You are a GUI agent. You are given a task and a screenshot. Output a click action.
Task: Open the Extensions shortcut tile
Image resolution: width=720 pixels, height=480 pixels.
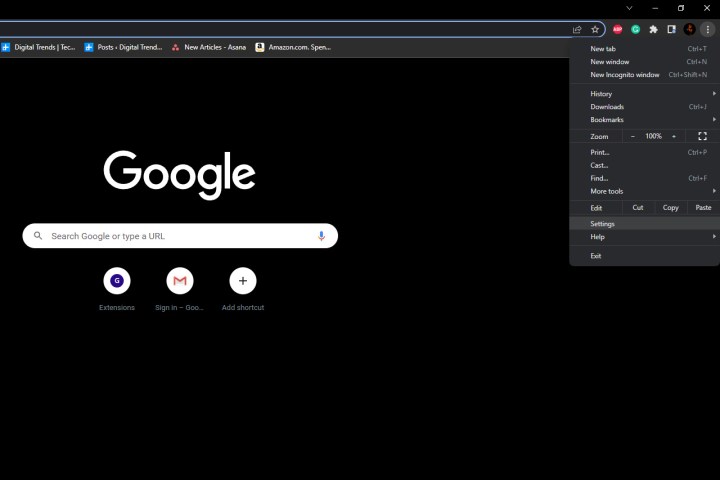(x=117, y=289)
